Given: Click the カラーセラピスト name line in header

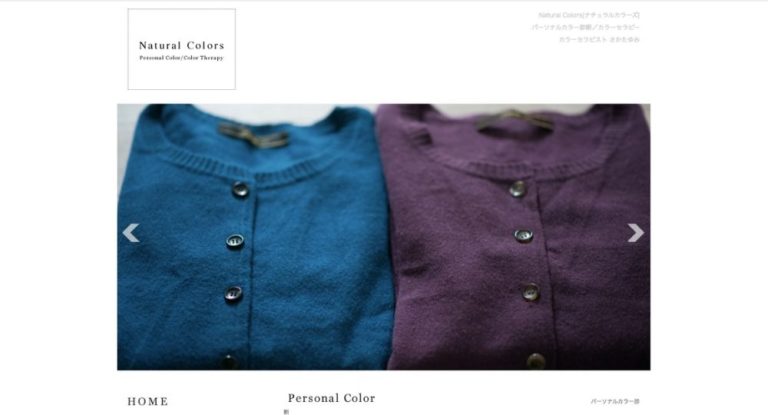Looking at the screenshot, I should pyautogui.click(x=599, y=40).
